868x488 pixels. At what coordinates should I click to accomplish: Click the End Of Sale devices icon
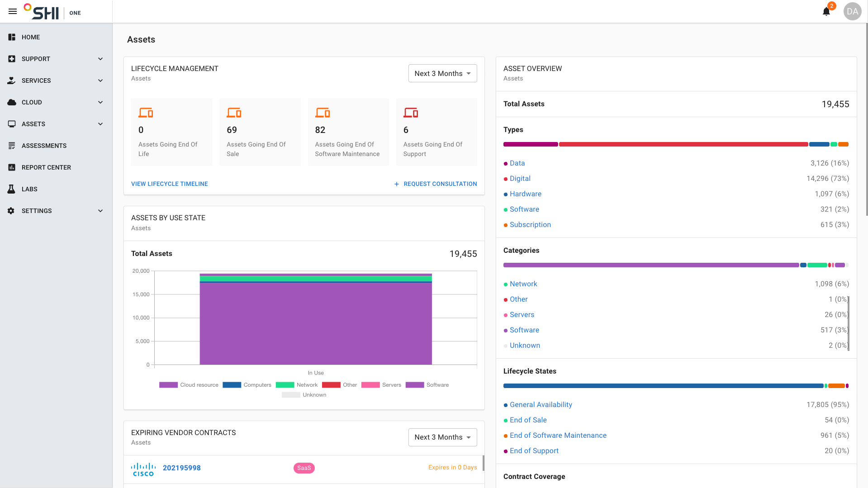[234, 112]
